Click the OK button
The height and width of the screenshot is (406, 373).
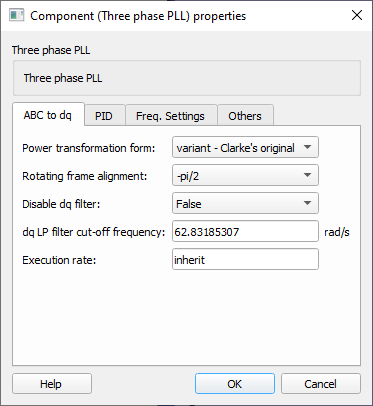click(x=235, y=384)
